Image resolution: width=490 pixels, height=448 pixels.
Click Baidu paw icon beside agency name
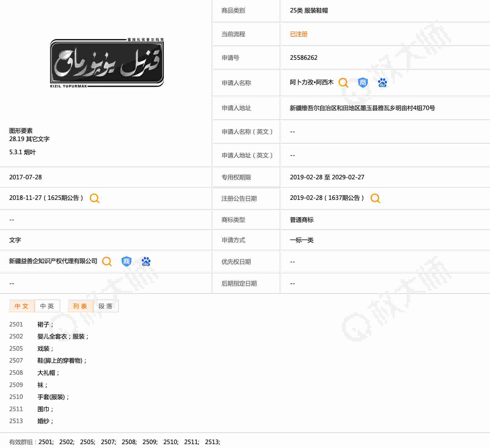pyautogui.click(x=146, y=261)
